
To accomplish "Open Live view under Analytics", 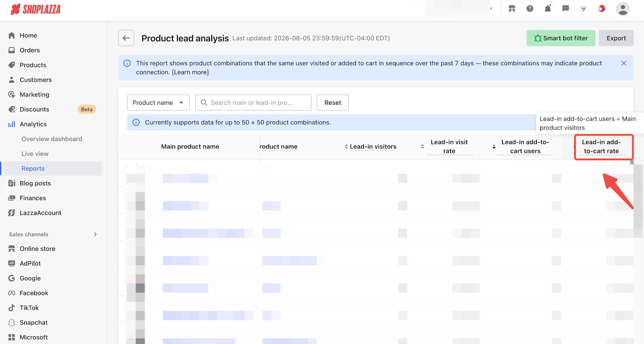I will [x=35, y=154].
